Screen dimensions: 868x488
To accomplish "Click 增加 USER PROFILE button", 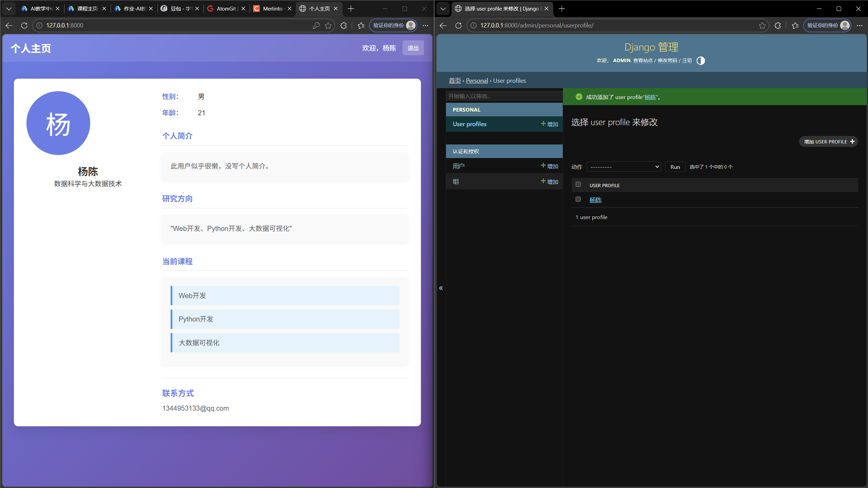I will click(828, 142).
